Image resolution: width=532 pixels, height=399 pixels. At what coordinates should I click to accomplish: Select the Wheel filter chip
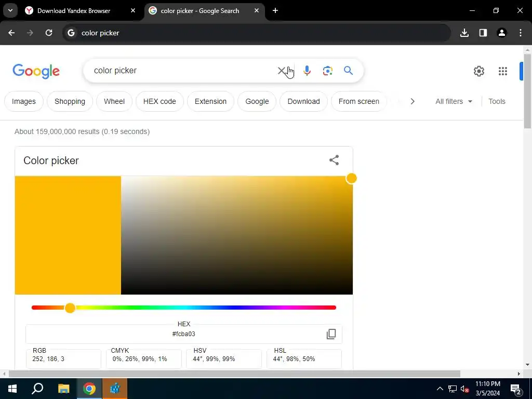click(114, 101)
